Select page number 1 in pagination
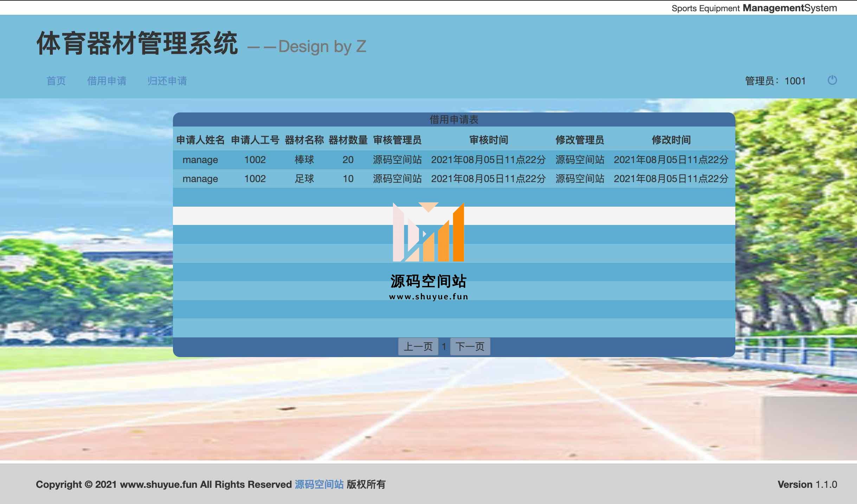Screen dimensions: 857x504 coord(444,347)
